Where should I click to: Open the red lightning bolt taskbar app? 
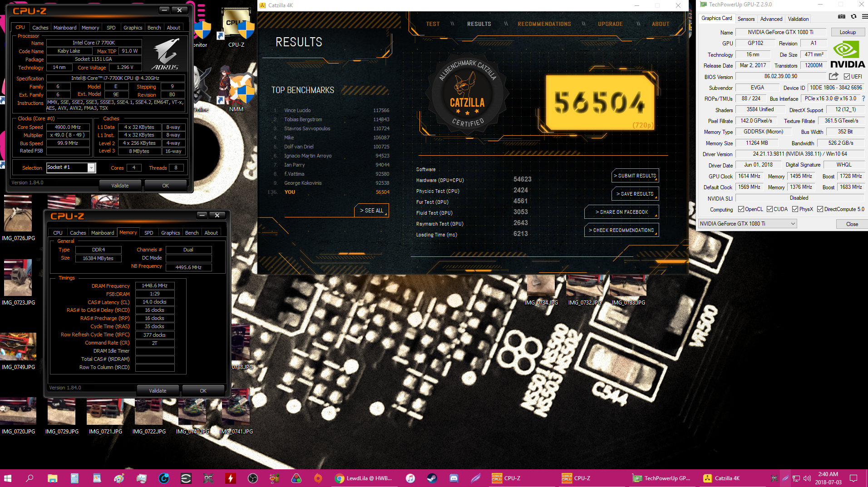click(x=231, y=478)
